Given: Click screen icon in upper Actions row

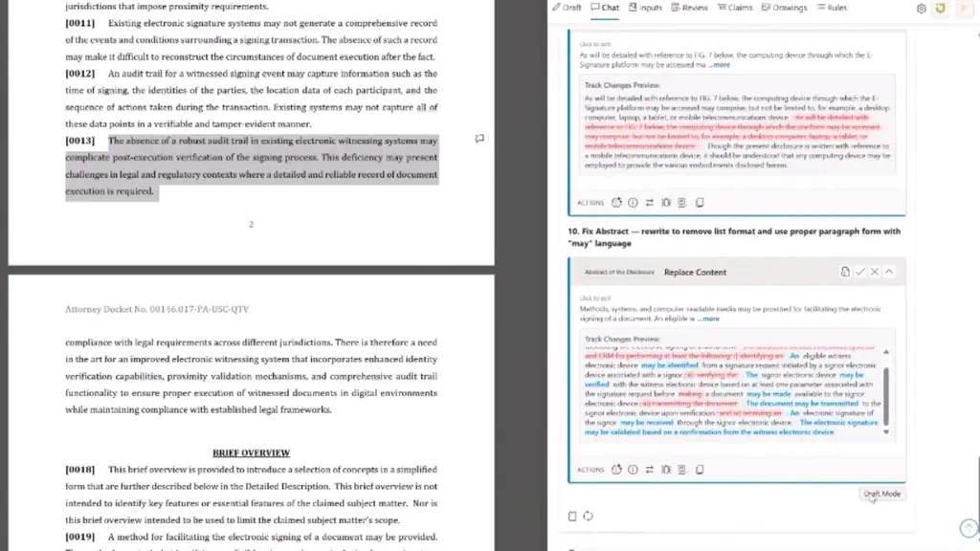Looking at the screenshot, I should 682,203.
